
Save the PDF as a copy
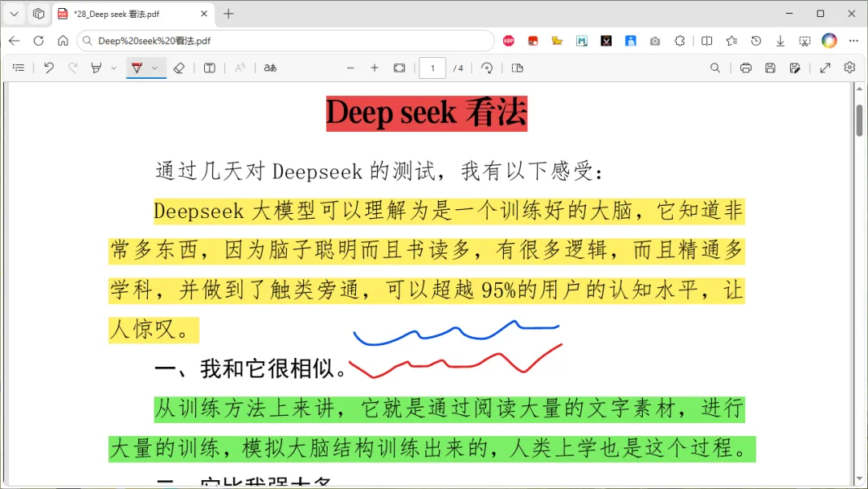point(794,68)
